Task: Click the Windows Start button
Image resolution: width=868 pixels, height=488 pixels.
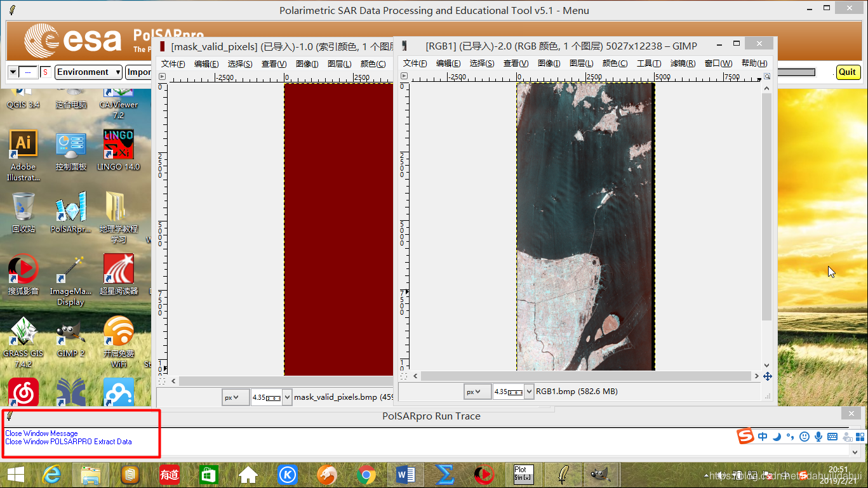Action: pos(15,475)
